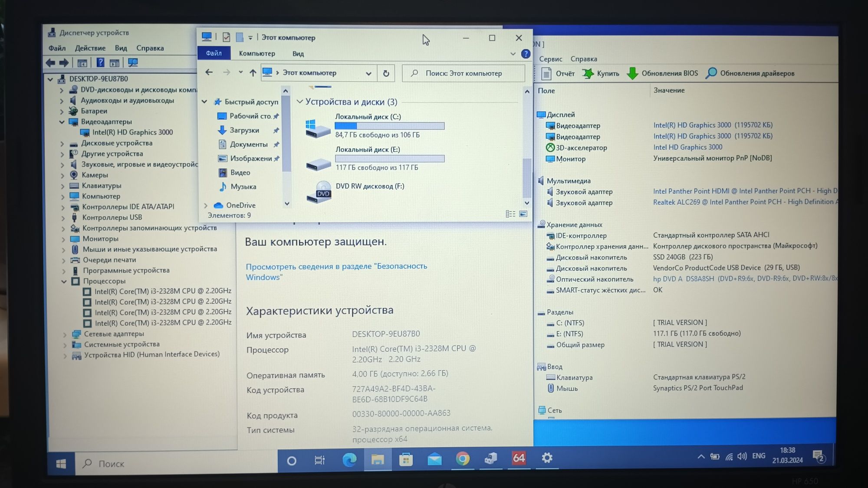Open the Mail app on taskbar

tap(434, 459)
